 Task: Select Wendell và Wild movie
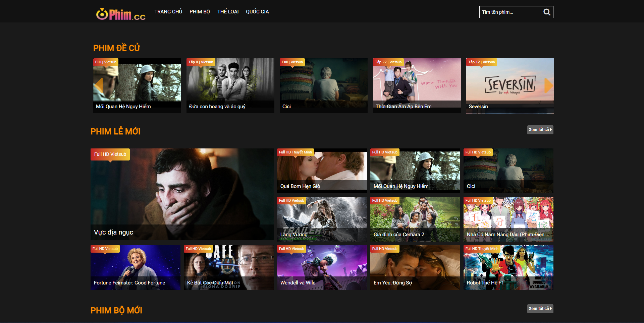tap(322, 267)
